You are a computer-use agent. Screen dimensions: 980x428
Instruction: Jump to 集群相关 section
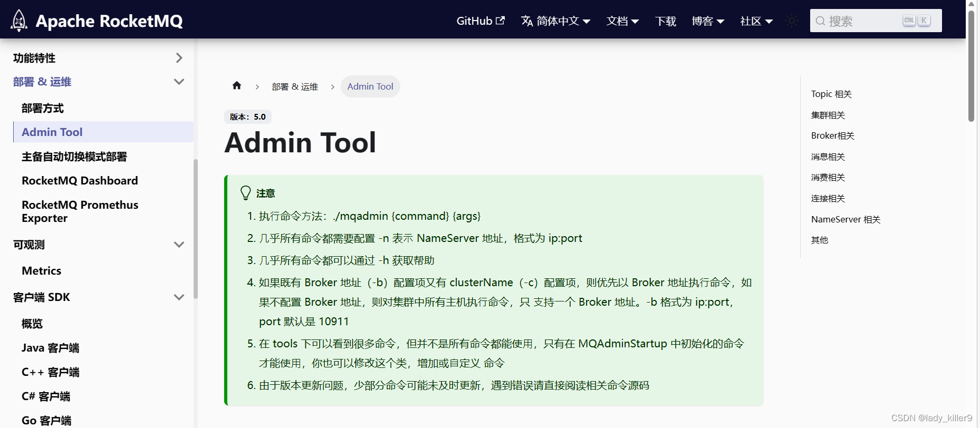point(828,115)
